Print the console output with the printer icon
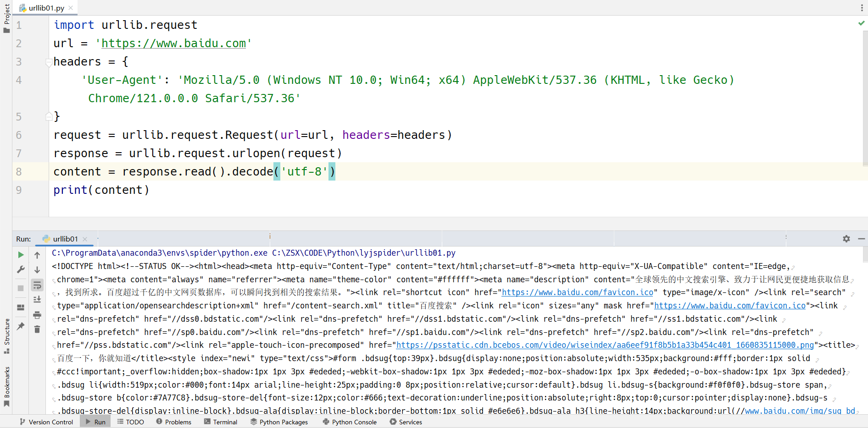 coord(37,315)
